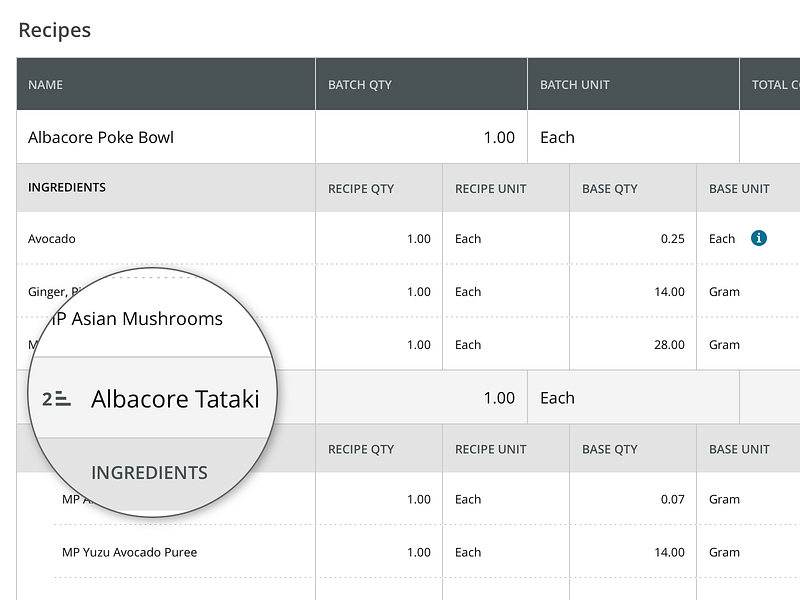The image size is (800, 600).
Task: Edit Ginger's 14.00 base quantity value
Action: click(671, 291)
